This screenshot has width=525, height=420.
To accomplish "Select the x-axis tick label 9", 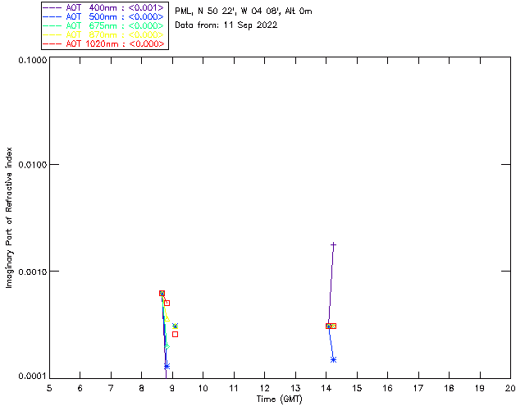I will click(172, 388).
